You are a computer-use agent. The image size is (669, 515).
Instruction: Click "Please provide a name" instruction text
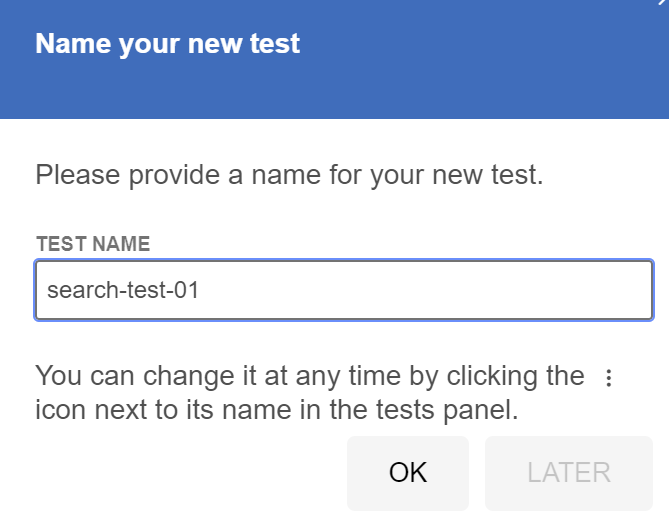[x=289, y=175]
